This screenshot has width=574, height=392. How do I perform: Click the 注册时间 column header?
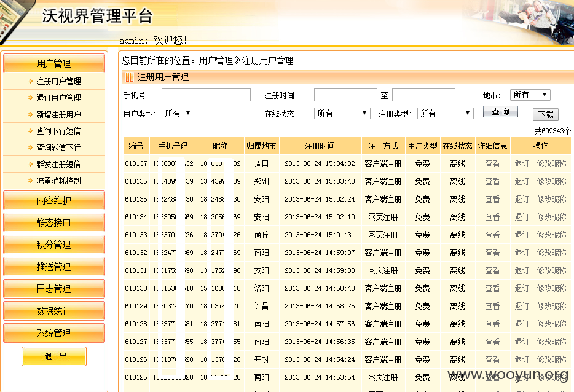(320, 146)
